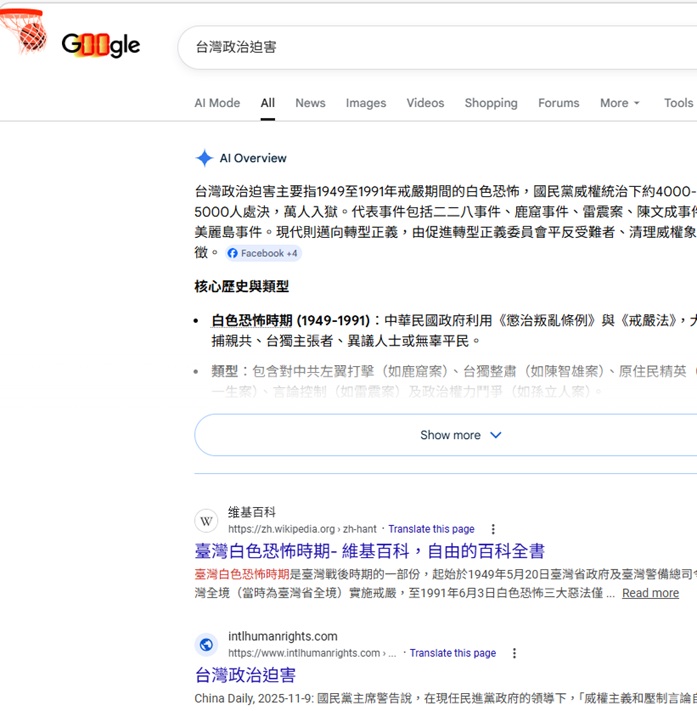Viewport: 697px width, 711px height.
Task: Click Read more in Wikipedia snippet
Action: (650, 593)
